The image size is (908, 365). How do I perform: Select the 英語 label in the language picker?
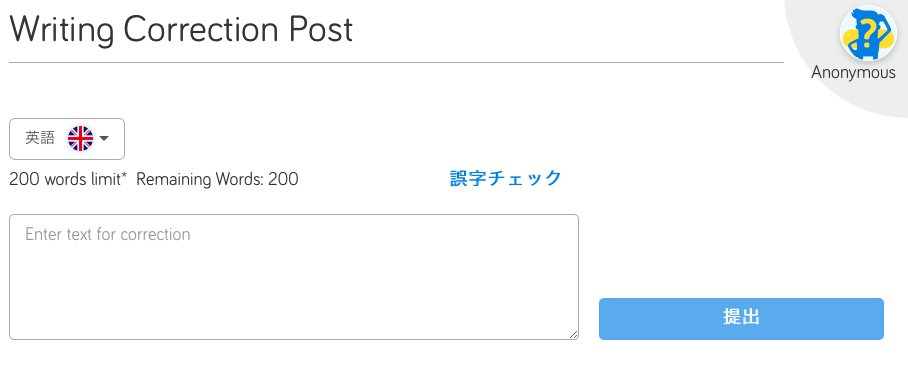(x=40, y=138)
